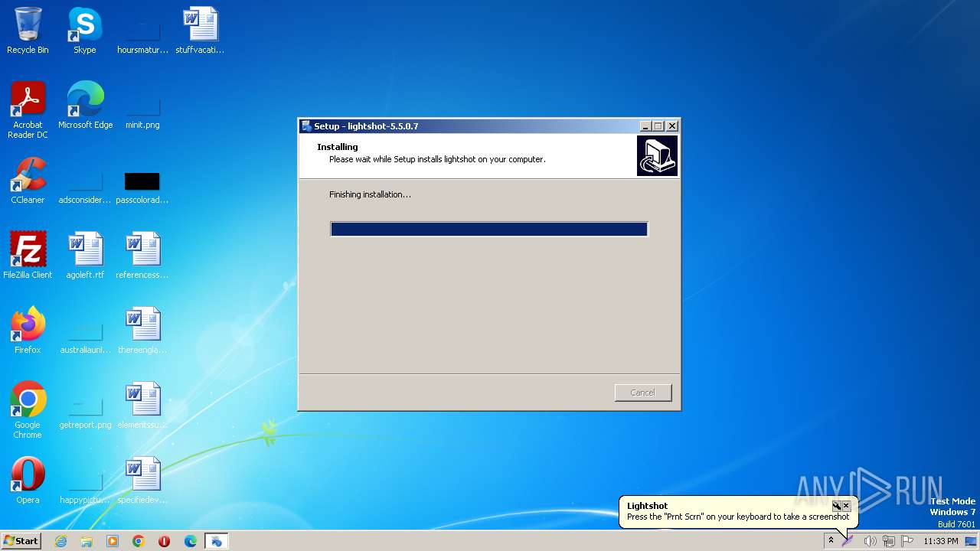Image resolution: width=980 pixels, height=551 pixels.
Task: Open Windows Explorer from the taskbar
Action: click(87, 541)
